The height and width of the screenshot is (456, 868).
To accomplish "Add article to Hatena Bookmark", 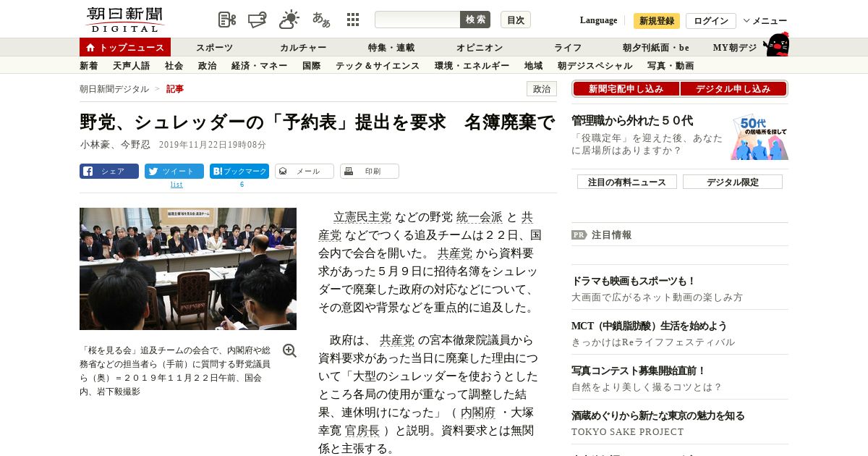I will pyautogui.click(x=239, y=172).
